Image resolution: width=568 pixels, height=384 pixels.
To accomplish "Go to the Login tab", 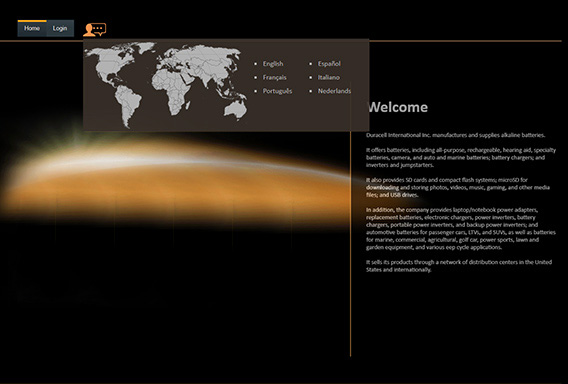I will click(60, 28).
